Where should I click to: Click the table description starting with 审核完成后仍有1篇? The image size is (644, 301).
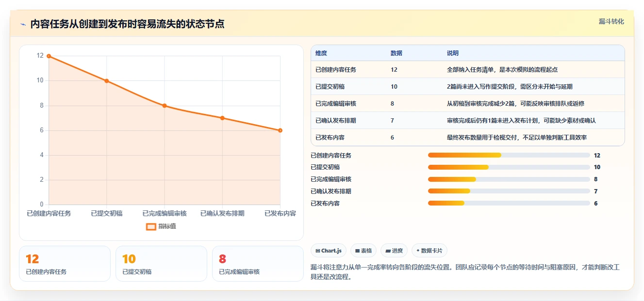[521, 121]
